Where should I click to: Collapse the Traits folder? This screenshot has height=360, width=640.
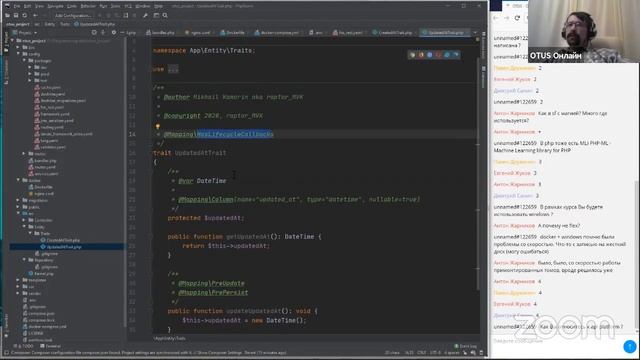30,233
